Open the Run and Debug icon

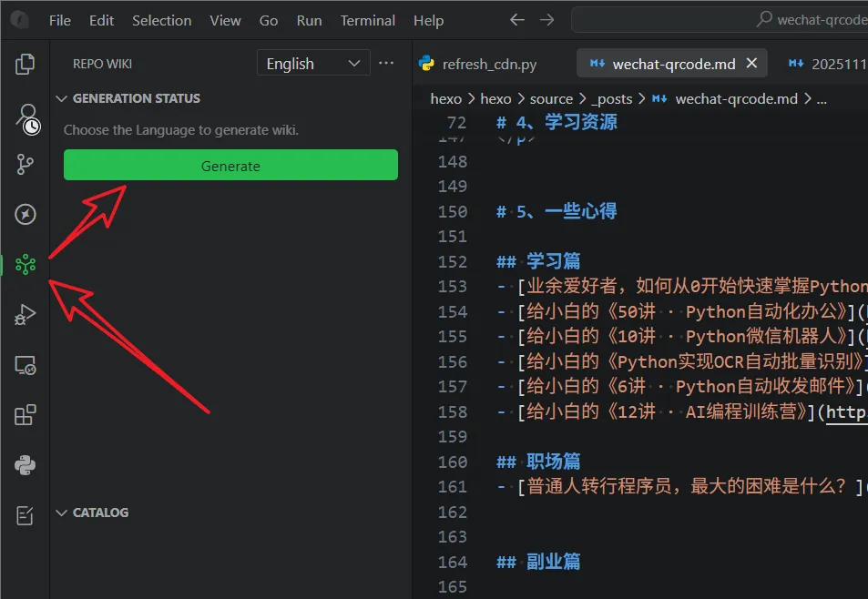pyautogui.click(x=25, y=314)
